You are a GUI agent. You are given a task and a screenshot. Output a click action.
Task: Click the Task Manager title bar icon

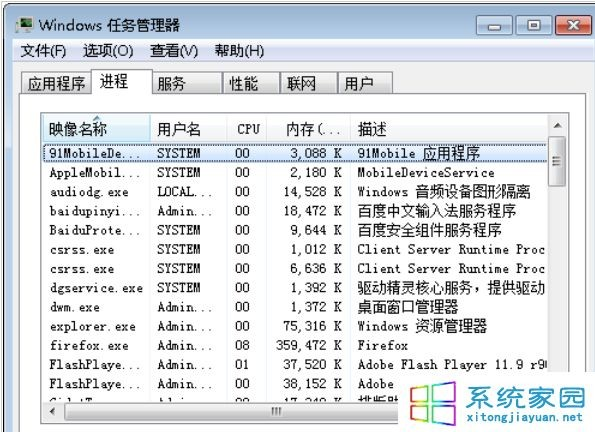pos(24,25)
